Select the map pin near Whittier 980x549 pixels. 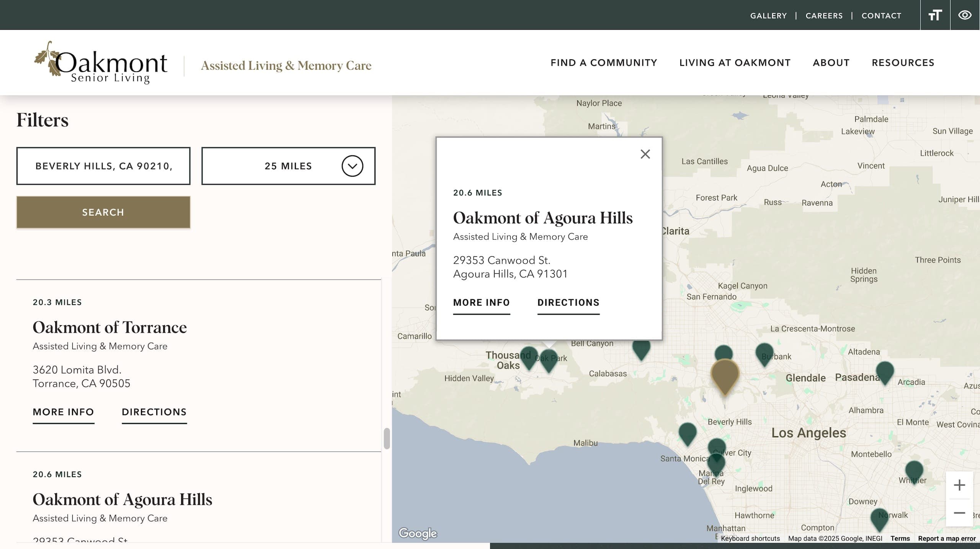coord(914,471)
